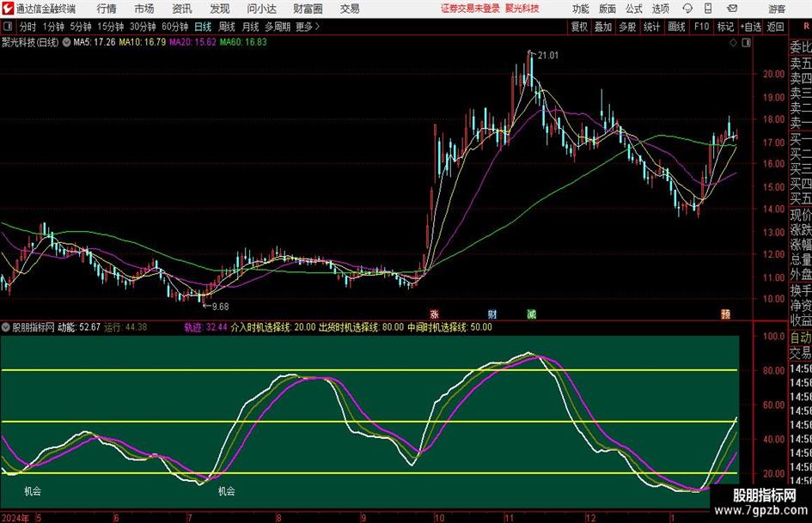The width and height of the screenshot is (812, 523).
Task: Open the mail envelope icon
Action: (x=732, y=9)
